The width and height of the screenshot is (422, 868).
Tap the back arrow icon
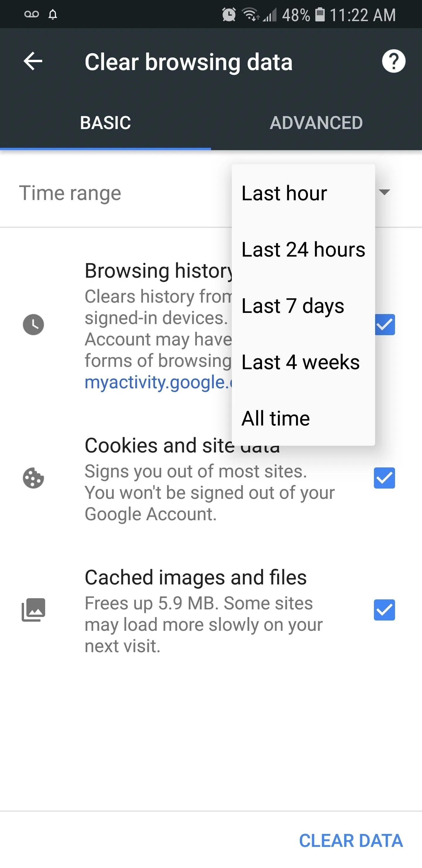[33, 61]
